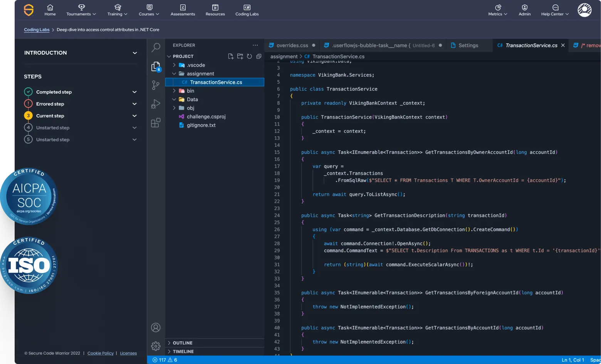Click the Ln 1, Col 1 cursor position
Screen dimensions: 601x364
point(573,360)
